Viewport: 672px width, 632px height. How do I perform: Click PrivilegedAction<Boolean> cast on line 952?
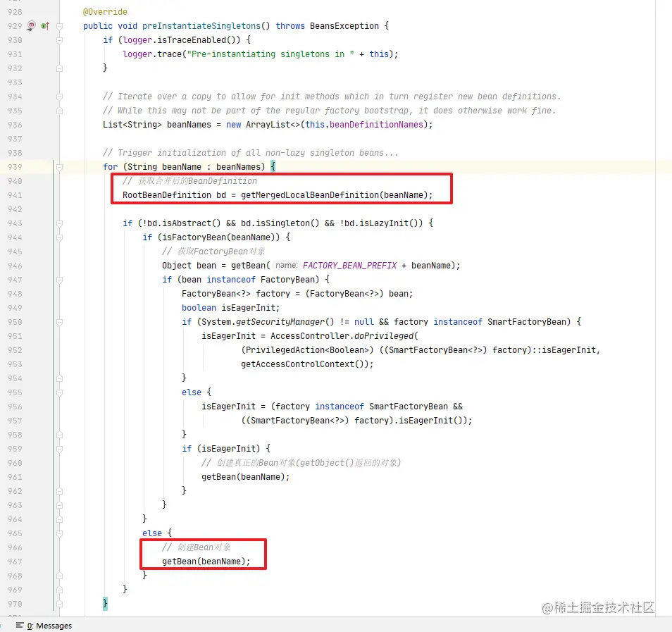coord(307,350)
